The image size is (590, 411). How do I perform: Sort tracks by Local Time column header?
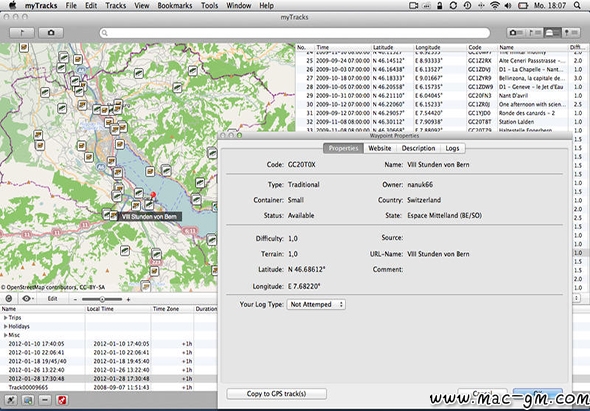click(117, 309)
